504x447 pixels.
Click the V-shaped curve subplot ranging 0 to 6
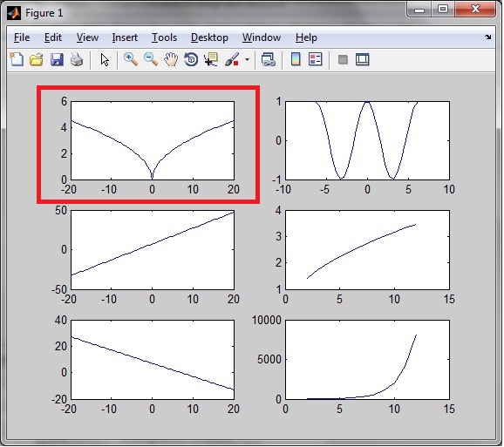153,140
